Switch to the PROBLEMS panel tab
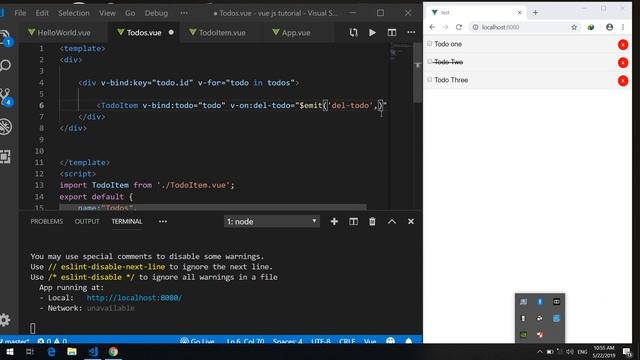The width and height of the screenshot is (640, 360). click(47, 221)
